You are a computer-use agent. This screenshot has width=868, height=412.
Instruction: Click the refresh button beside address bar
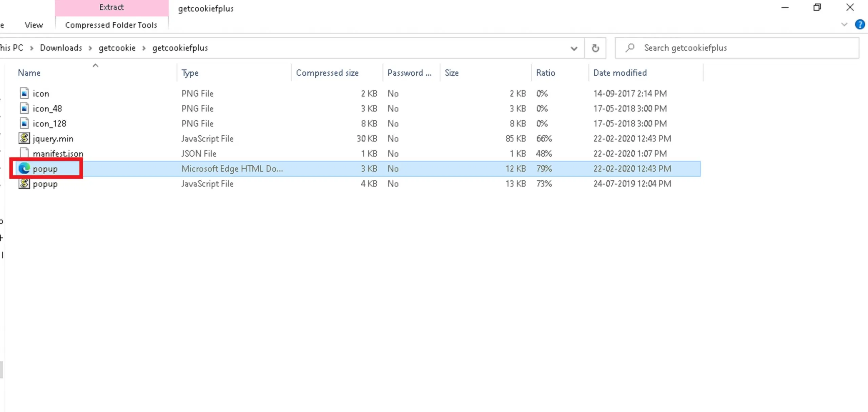coord(595,48)
